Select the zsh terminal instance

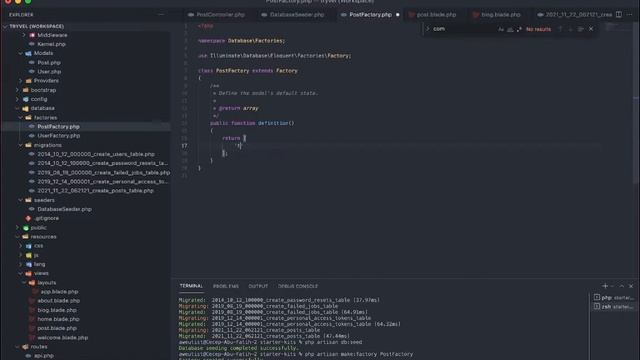613,307
